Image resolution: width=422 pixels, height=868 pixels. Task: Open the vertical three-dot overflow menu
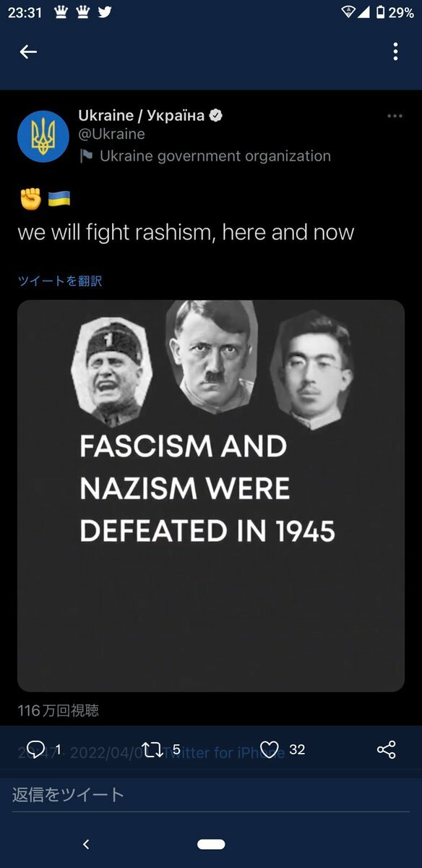tap(395, 51)
